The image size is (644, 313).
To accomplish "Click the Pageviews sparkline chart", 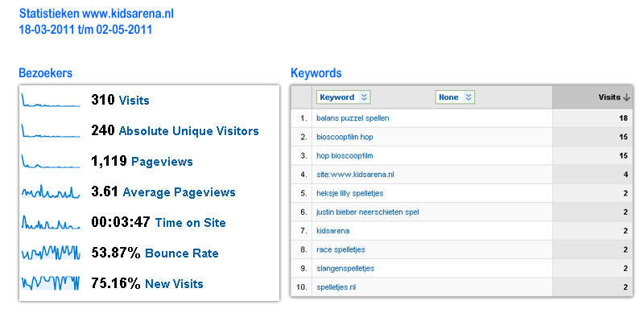I will 51,162.
